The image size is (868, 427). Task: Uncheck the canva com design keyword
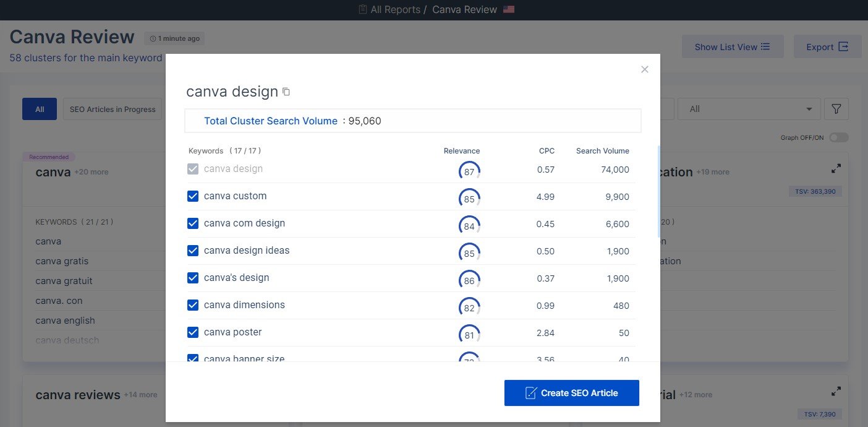[x=193, y=223]
